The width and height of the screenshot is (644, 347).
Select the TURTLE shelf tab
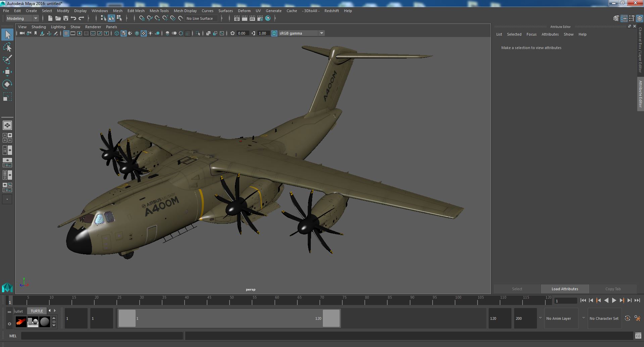coord(37,311)
